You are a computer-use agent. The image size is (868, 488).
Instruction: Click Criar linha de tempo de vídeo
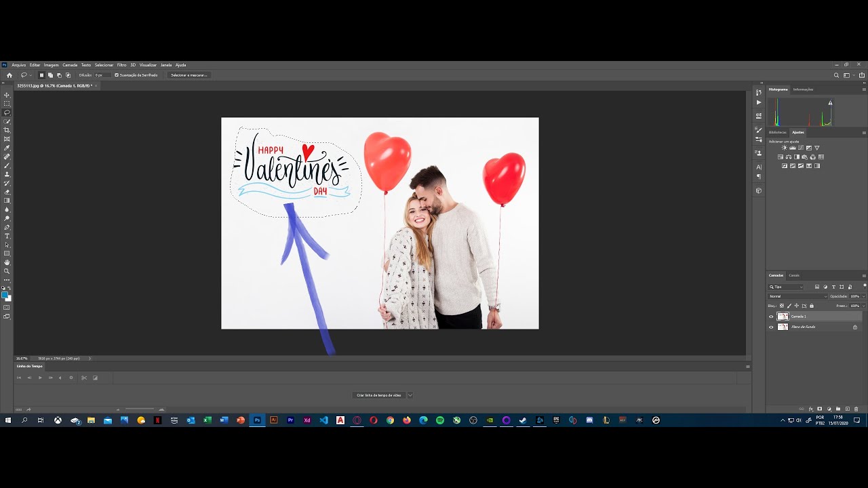(x=379, y=395)
